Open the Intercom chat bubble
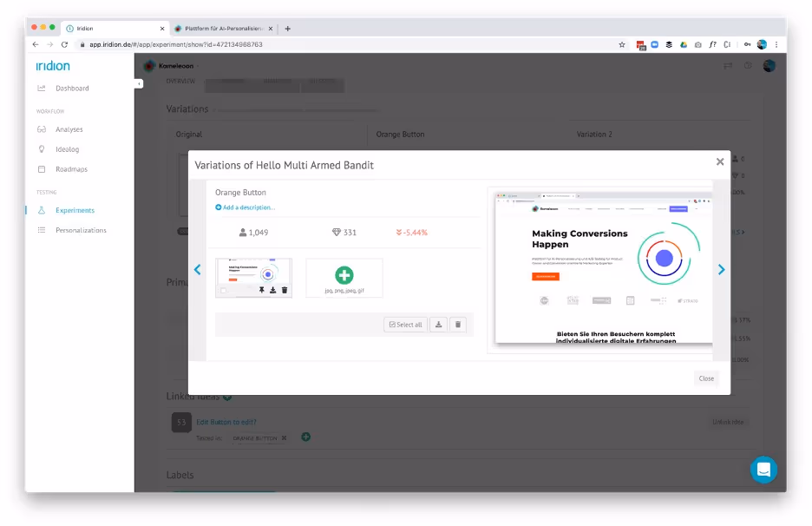This screenshot has height=526, width=812. click(x=763, y=470)
